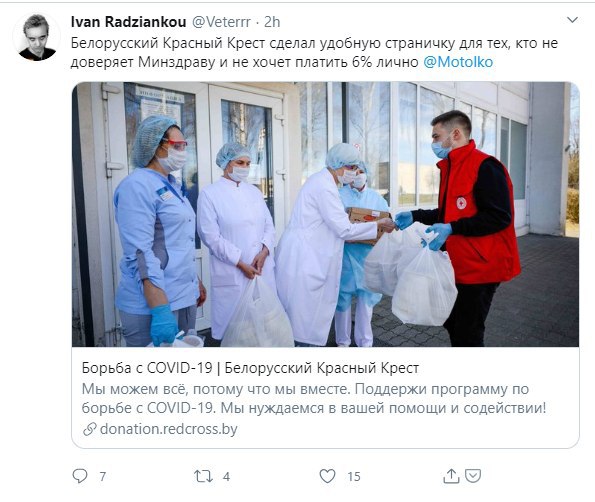Like the tweet with the heart icon
This screenshot has width=595, height=502.
[x=327, y=476]
